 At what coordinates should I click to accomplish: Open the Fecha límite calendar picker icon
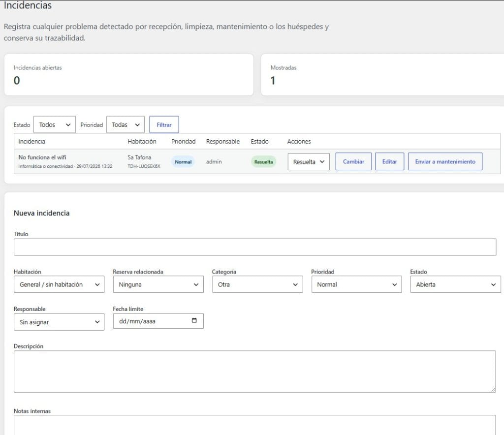(194, 321)
